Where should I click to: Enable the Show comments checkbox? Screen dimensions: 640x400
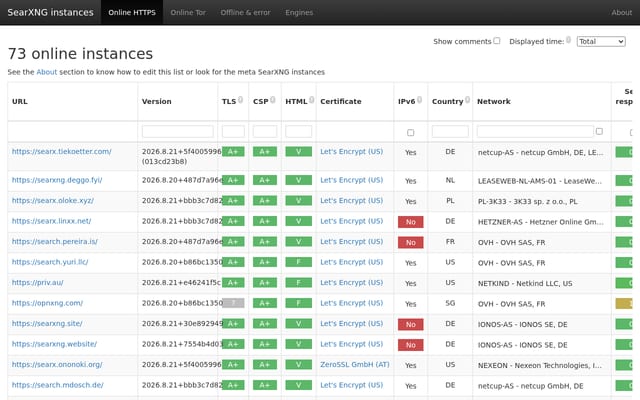tap(497, 40)
